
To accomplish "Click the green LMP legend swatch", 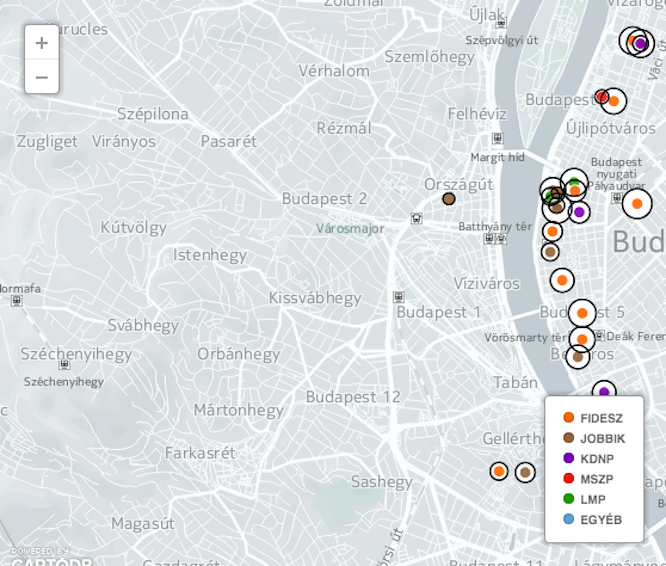I will (x=568, y=499).
